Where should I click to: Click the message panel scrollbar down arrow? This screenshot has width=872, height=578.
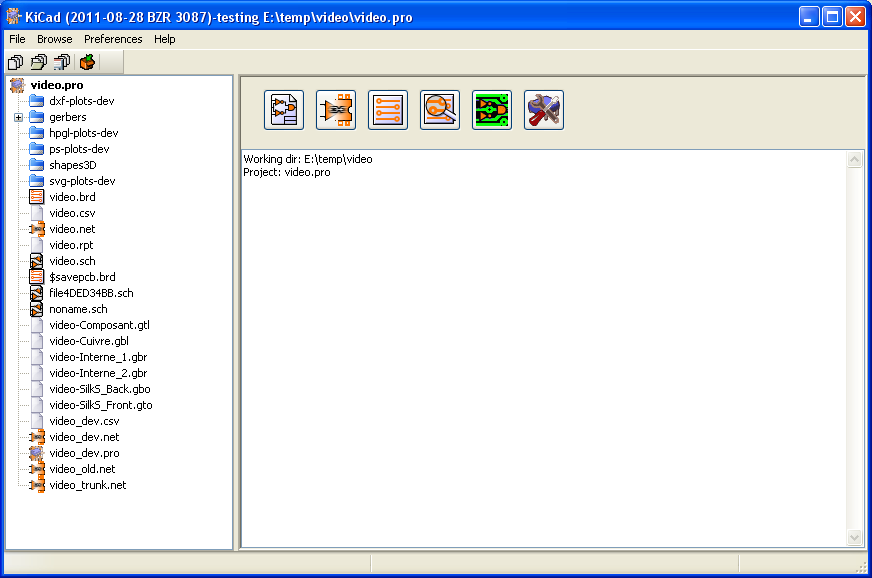coord(854,538)
